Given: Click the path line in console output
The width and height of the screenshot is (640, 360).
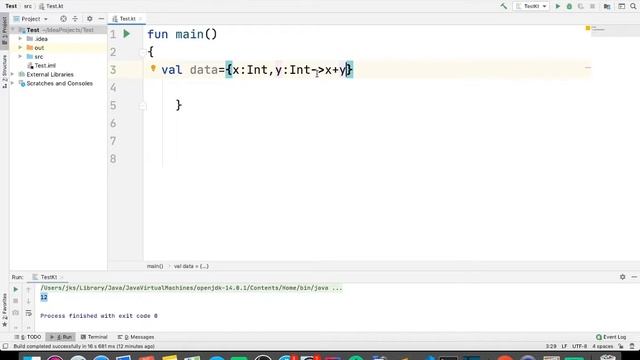Looking at the screenshot, I should tap(191, 288).
